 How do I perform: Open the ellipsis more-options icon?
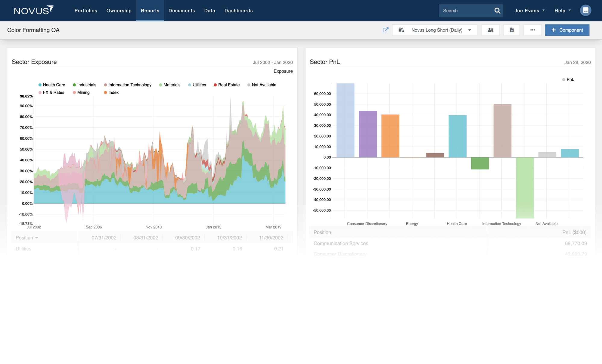click(532, 30)
